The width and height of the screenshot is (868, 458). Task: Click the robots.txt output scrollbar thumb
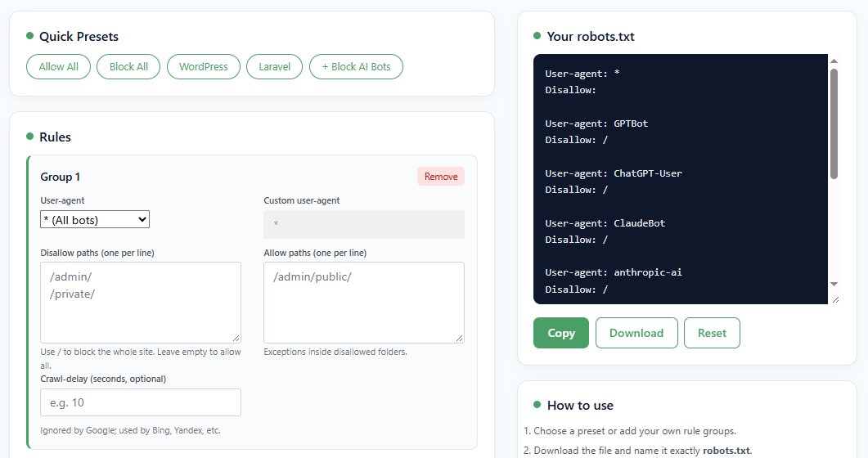(834, 123)
